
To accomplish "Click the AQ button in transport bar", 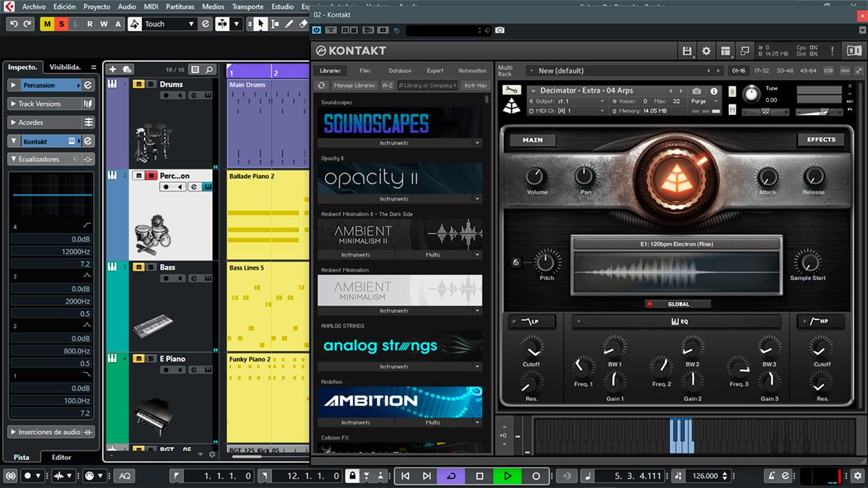I will coord(125,476).
